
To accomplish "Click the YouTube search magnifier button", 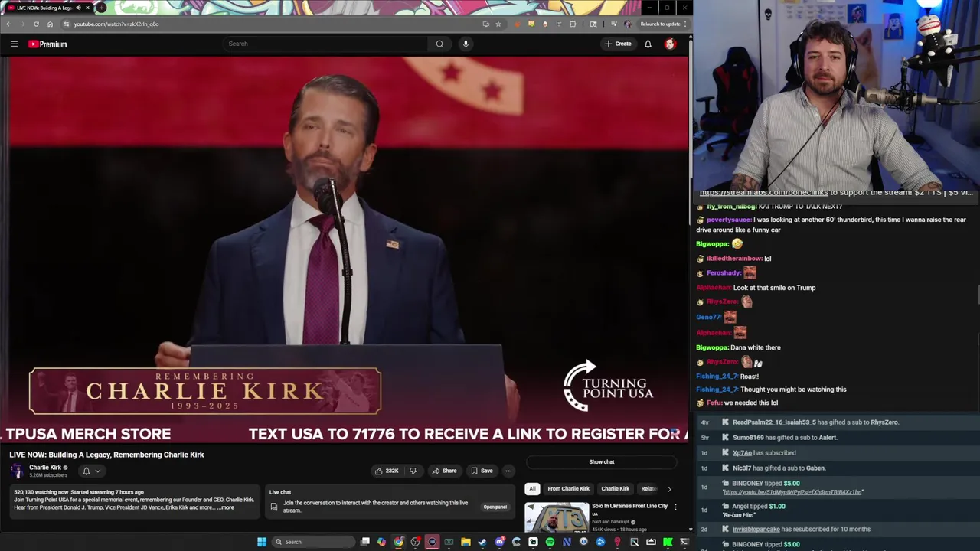I will [x=439, y=44].
